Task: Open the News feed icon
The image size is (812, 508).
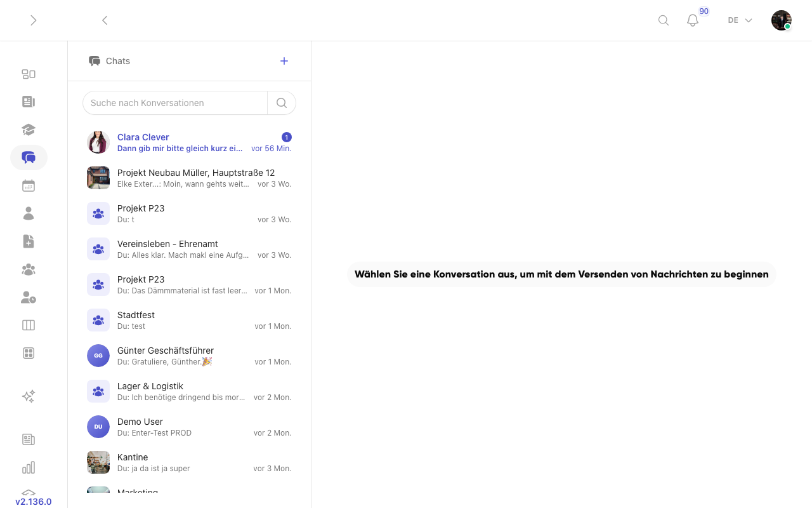Action: tap(29, 102)
